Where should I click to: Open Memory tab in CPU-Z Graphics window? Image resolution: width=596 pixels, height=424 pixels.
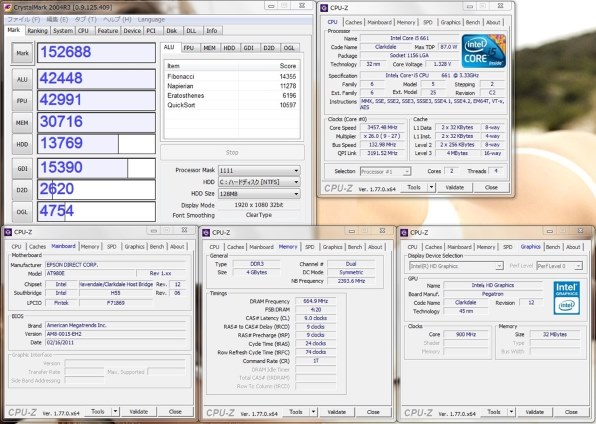pos(486,247)
